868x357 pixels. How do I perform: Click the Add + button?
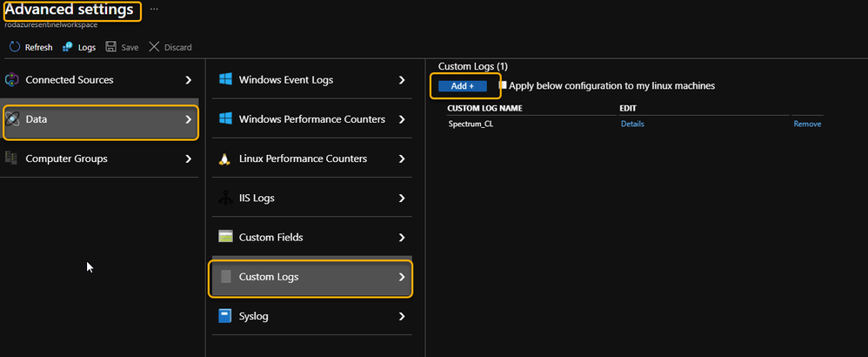(x=462, y=86)
